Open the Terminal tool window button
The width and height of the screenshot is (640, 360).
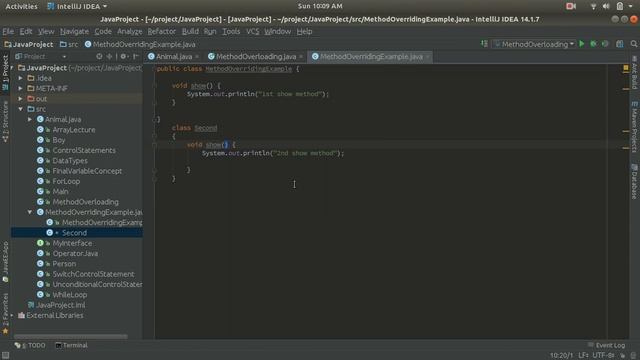click(71, 345)
